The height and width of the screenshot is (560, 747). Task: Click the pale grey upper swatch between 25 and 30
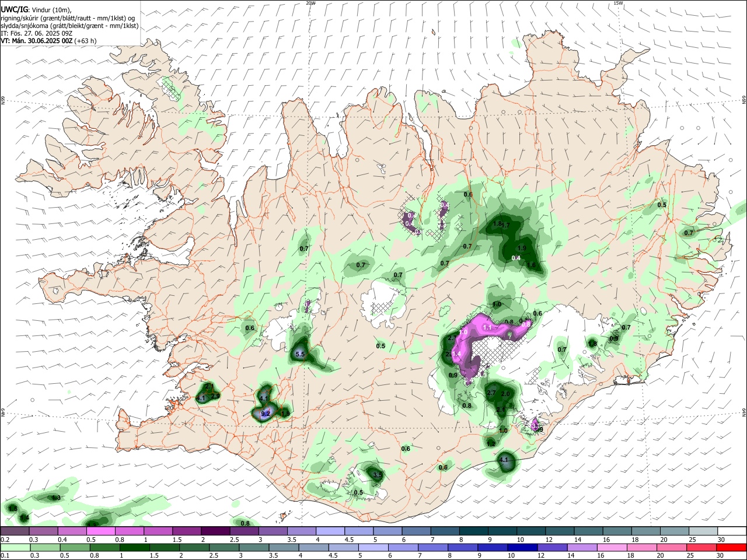pos(704,531)
